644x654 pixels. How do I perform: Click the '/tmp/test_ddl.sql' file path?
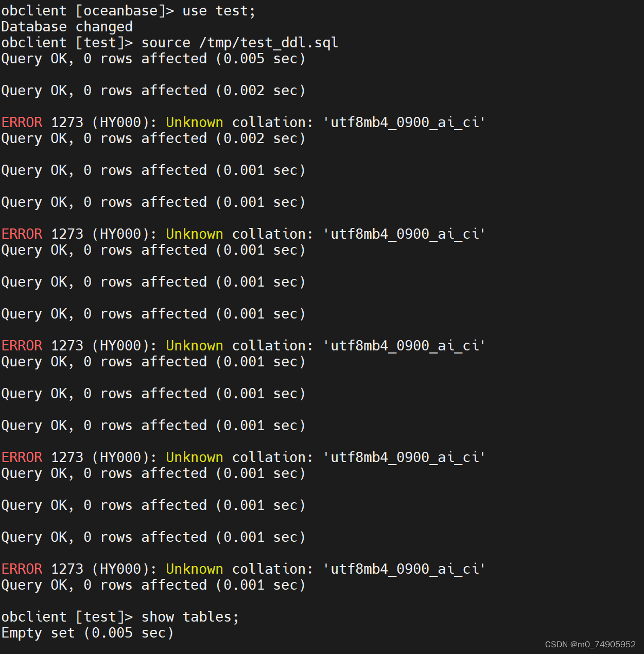(x=268, y=42)
